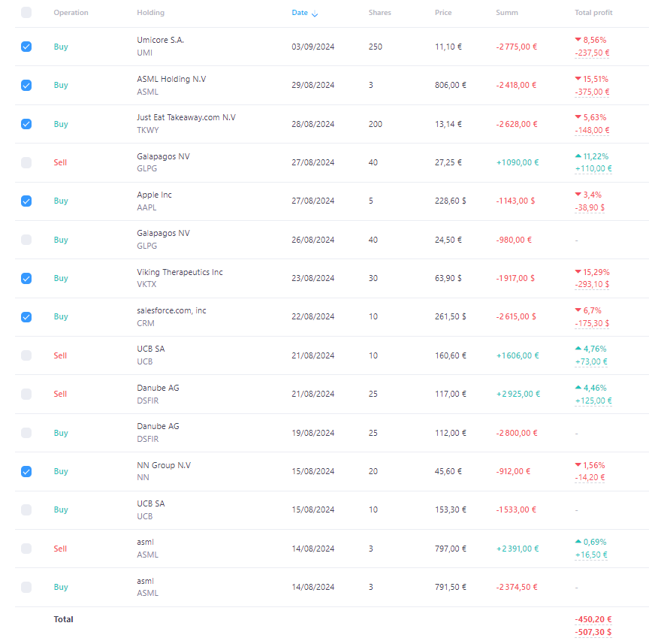Select the UCB SA Sell row checkbox
The height and width of the screenshot is (644, 649).
(26, 355)
